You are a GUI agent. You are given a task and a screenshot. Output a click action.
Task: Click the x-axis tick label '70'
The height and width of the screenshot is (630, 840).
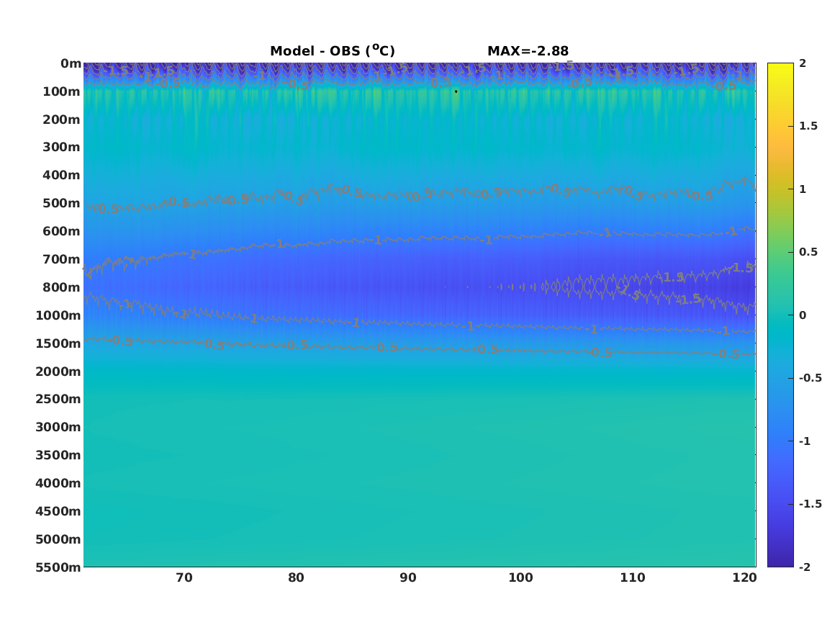[x=184, y=578]
